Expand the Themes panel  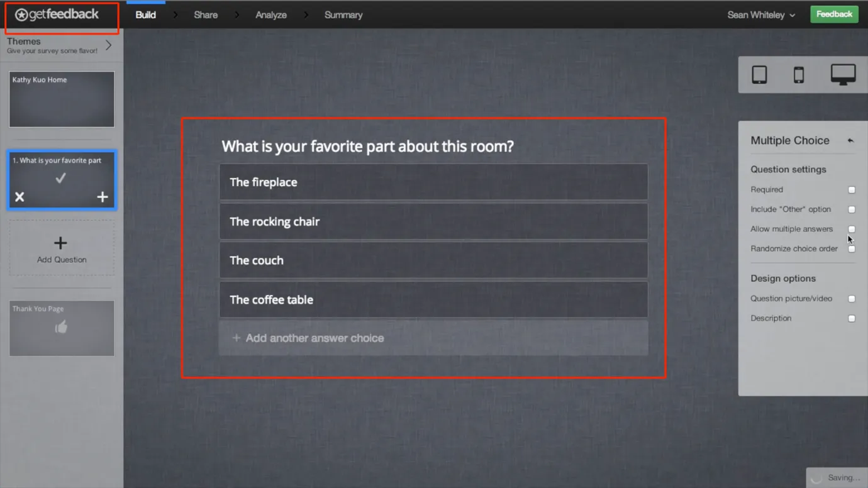(108, 45)
